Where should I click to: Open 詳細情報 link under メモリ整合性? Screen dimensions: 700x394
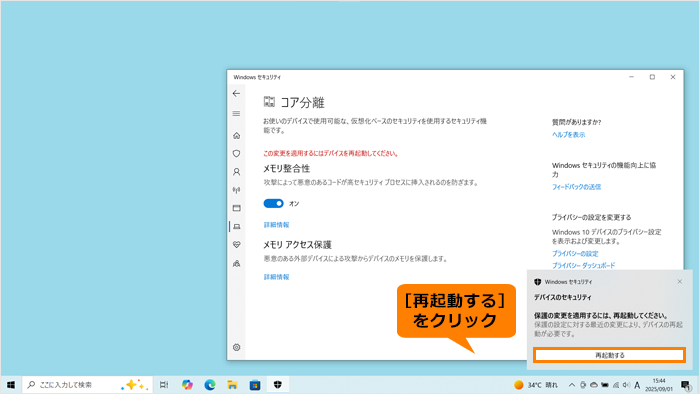pos(276,225)
